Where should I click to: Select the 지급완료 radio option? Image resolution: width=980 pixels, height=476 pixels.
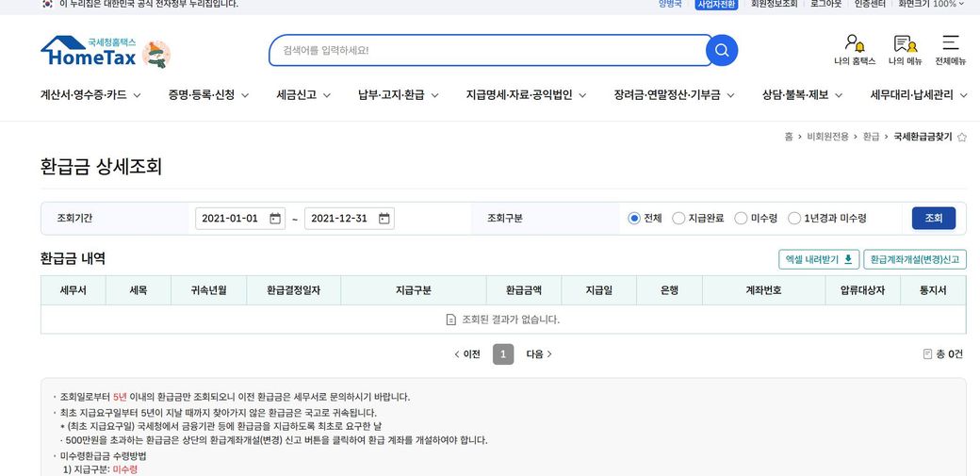pos(678,219)
